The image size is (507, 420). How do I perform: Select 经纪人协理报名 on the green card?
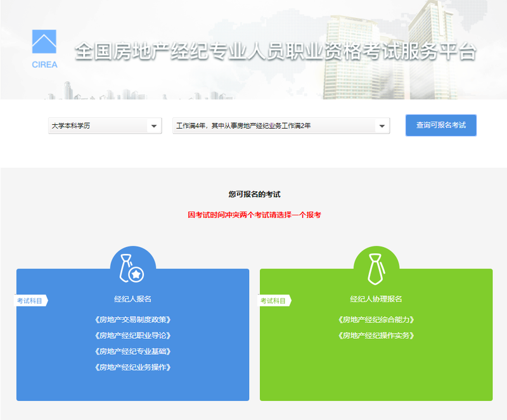tap(376, 299)
